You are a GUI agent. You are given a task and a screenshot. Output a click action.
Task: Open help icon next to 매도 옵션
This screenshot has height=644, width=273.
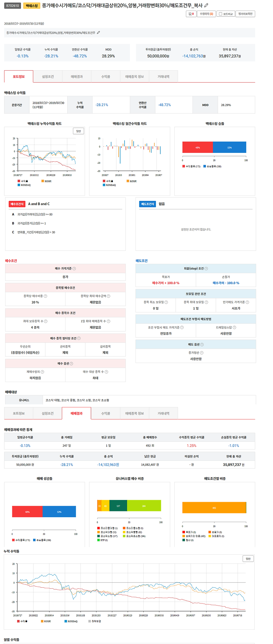[x=202, y=345]
